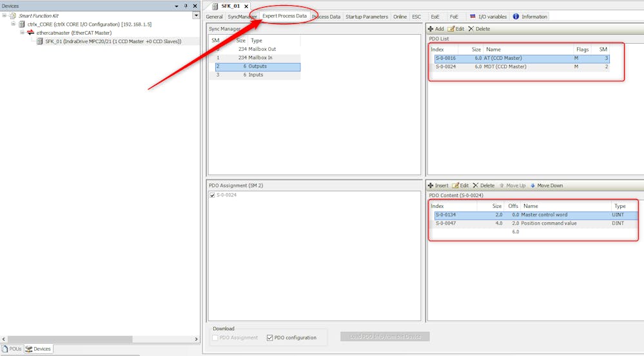
Task: Click the Smart Function Kit project icon
Action: click(13, 15)
